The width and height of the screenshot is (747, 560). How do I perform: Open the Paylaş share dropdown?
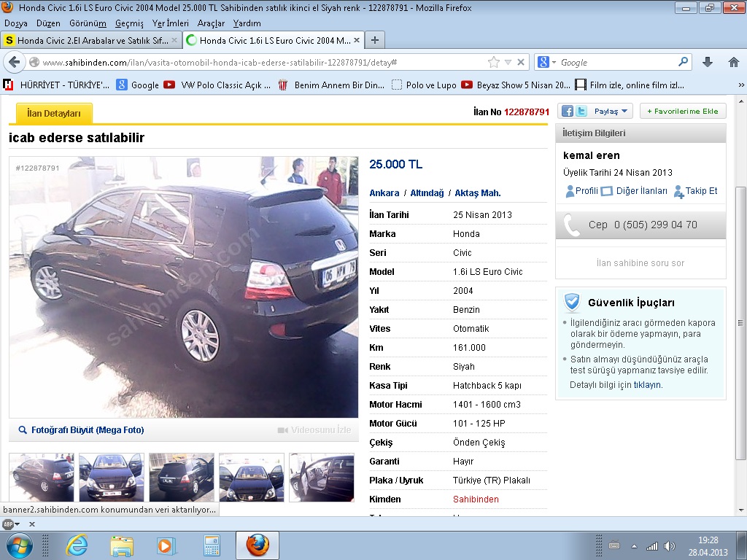coord(611,111)
